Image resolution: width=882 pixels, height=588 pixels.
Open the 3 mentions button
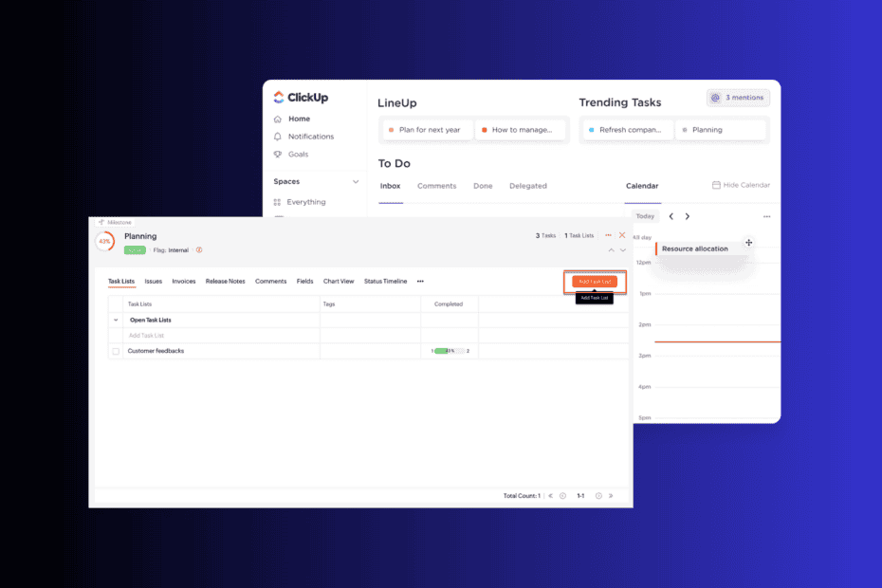[x=739, y=98]
